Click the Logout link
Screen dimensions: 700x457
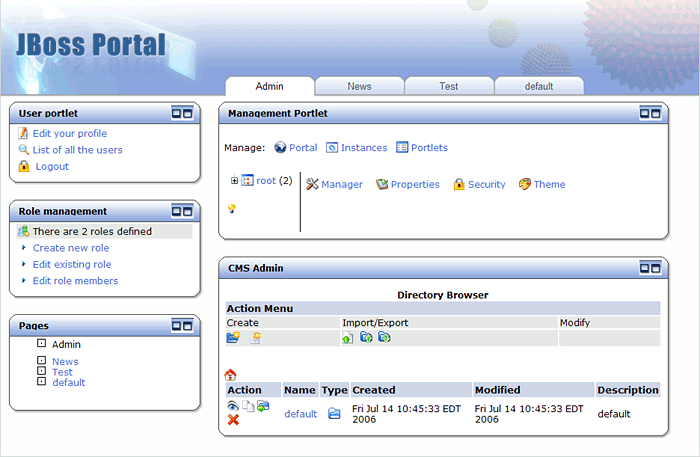pyautogui.click(x=52, y=166)
